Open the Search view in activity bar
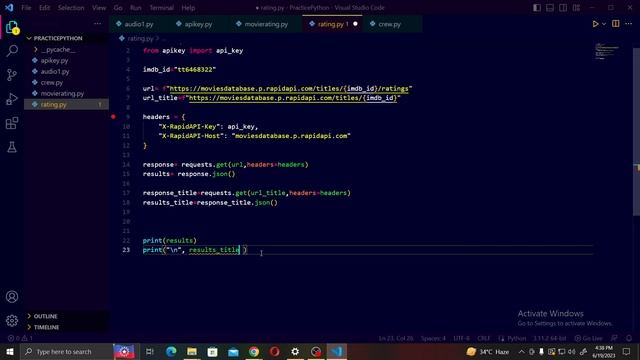Screen dimensions: 640x360 click(12, 51)
